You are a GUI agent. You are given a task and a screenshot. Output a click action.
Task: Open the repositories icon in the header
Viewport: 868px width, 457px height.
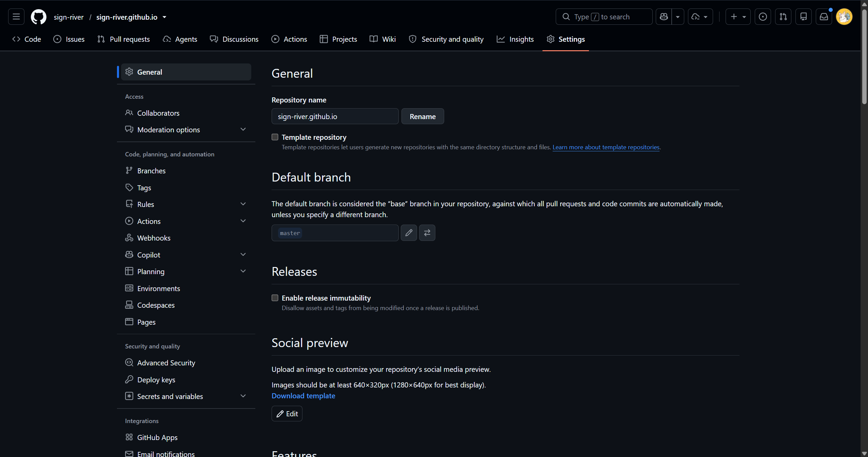tap(804, 17)
